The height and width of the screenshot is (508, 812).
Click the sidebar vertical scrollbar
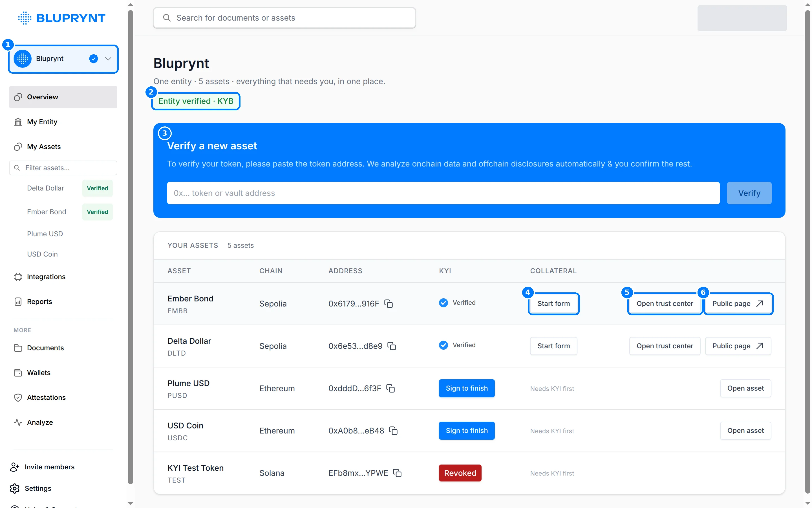pyautogui.click(x=131, y=247)
